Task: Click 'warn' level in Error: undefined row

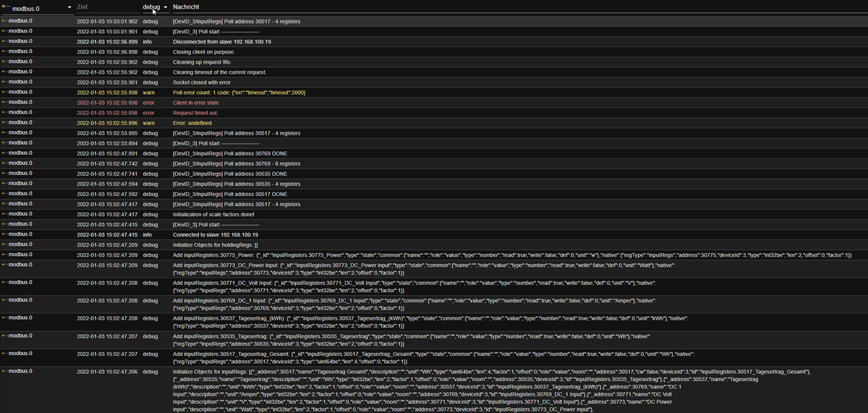Action: pos(148,123)
